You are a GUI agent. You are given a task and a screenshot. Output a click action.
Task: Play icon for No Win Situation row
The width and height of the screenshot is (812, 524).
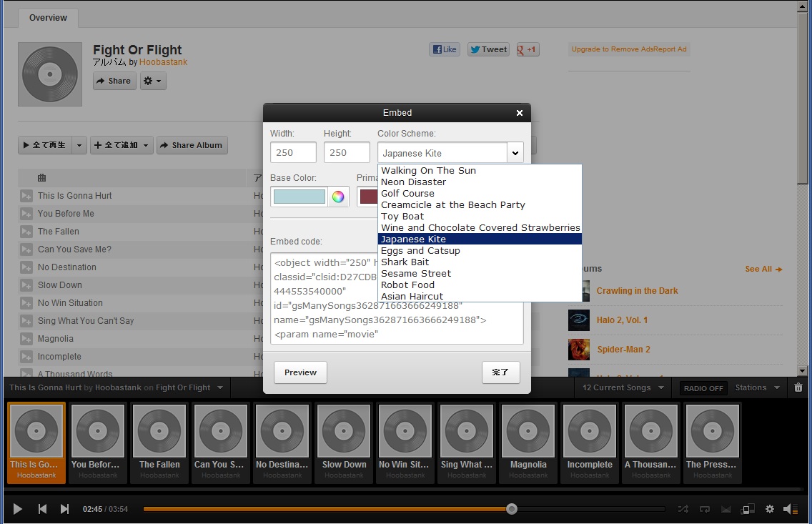pos(26,303)
